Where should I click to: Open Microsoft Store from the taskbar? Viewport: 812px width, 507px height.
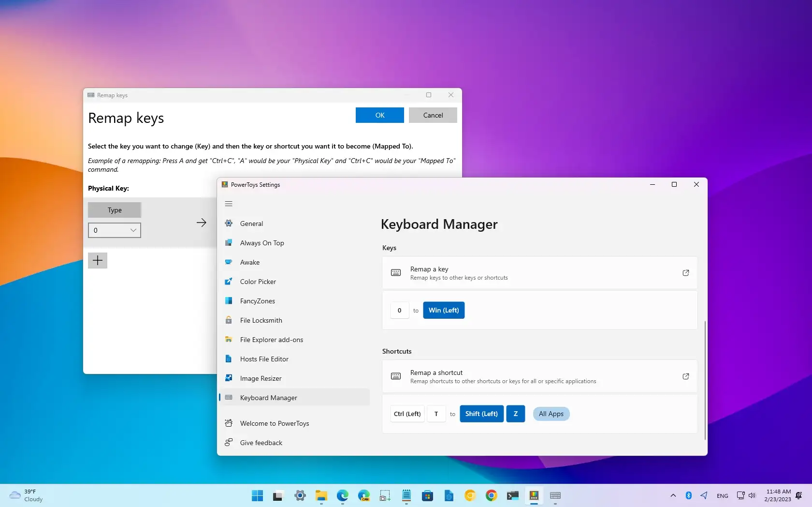[427, 496]
